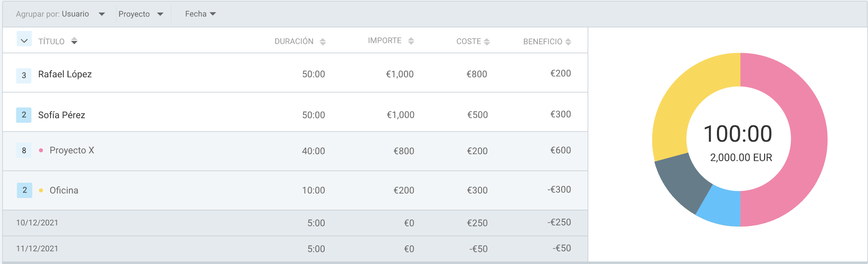The width and height of the screenshot is (868, 264).
Task: Toggle Sofía Pérez row count badge 2
Action: pos(24,115)
